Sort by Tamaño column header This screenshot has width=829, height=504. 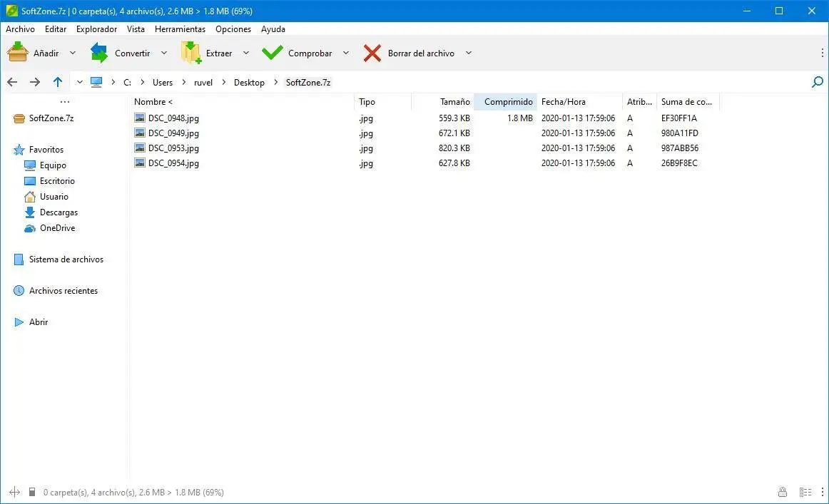(454, 101)
